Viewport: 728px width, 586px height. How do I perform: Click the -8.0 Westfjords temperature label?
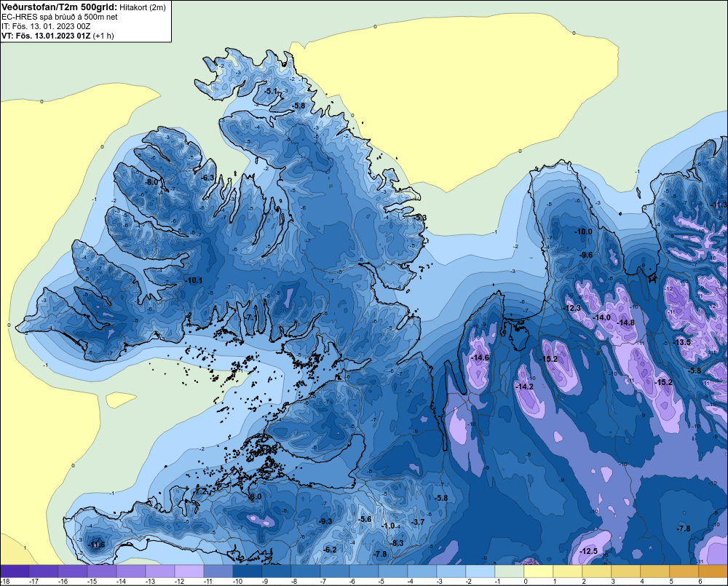(151, 183)
